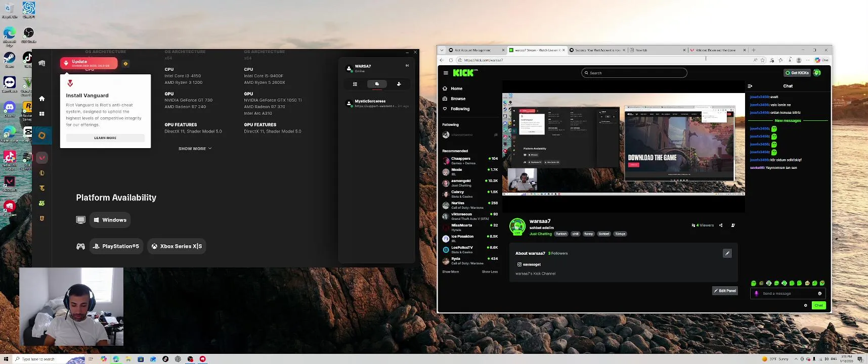Click the Kick logo
Viewport: 868px width, 364px height.
(x=464, y=73)
